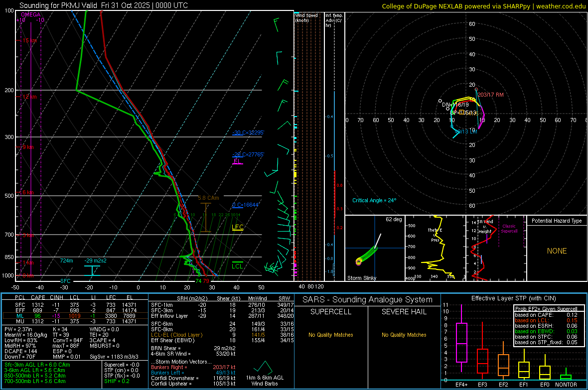The width and height of the screenshot is (588, 390).
Task: Click the Wind Speed (knots) header
Action: click(306, 17)
